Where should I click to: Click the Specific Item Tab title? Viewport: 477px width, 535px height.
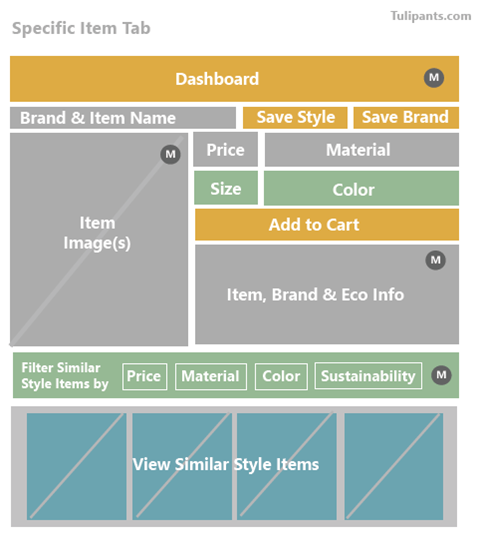pyautogui.click(x=81, y=29)
